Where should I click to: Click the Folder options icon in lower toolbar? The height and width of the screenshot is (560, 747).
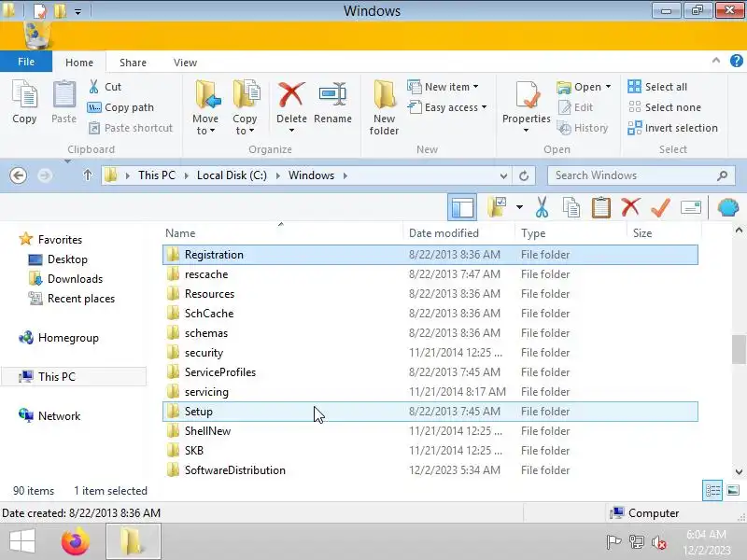(x=497, y=207)
